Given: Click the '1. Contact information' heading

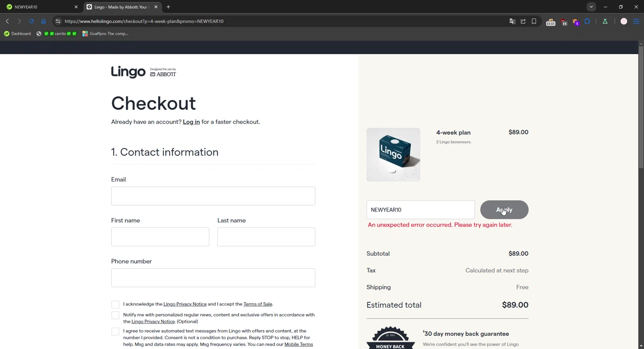Looking at the screenshot, I should 165,152.
